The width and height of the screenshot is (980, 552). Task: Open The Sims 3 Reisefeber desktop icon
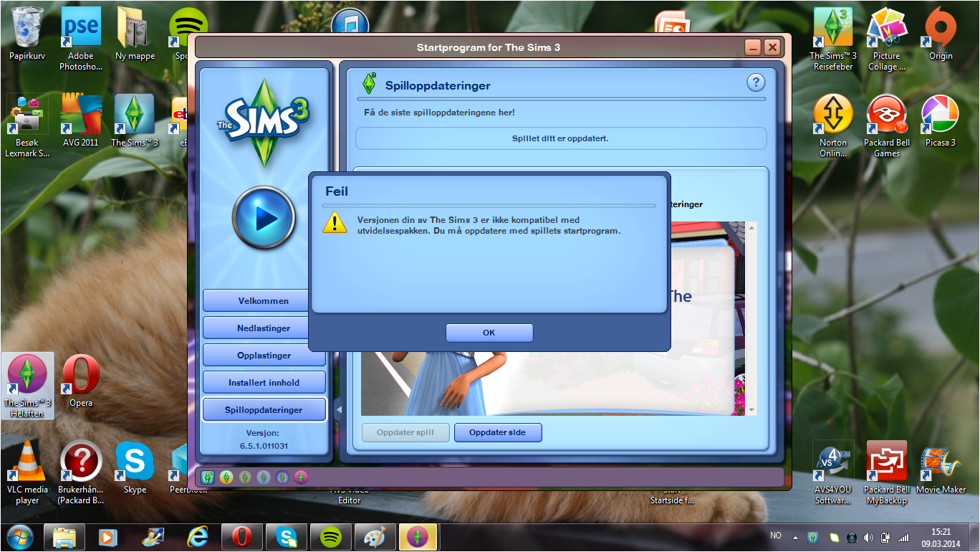[x=833, y=39]
